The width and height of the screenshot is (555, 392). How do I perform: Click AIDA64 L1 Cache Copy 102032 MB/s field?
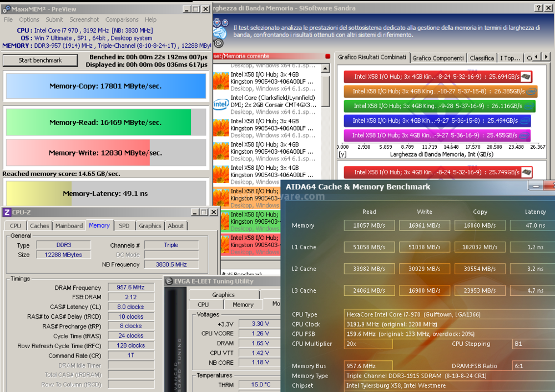coord(480,247)
